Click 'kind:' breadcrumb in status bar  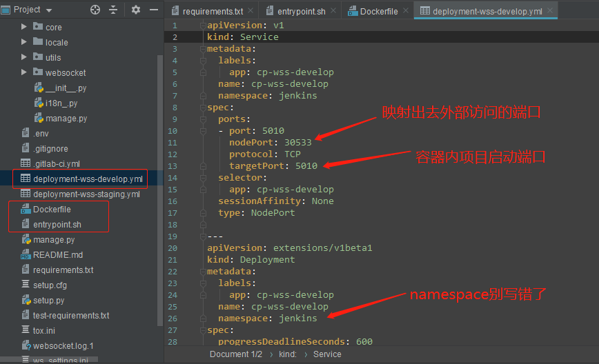(x=287, y=354)
